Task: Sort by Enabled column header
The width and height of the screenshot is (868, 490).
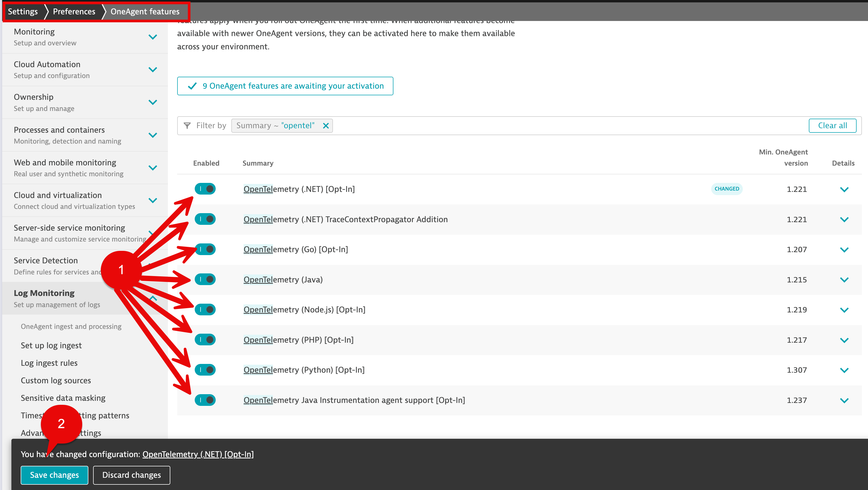Action: click(206, 164)
